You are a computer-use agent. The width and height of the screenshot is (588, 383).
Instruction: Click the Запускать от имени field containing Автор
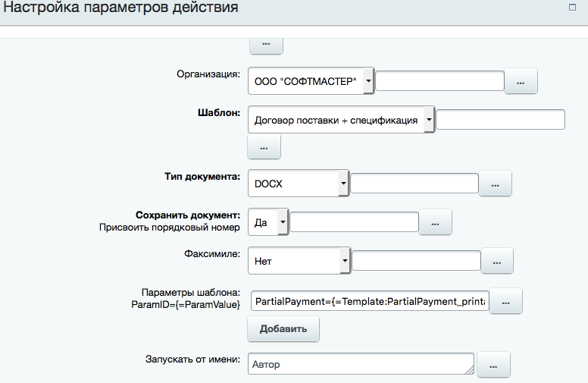point(360,365)
